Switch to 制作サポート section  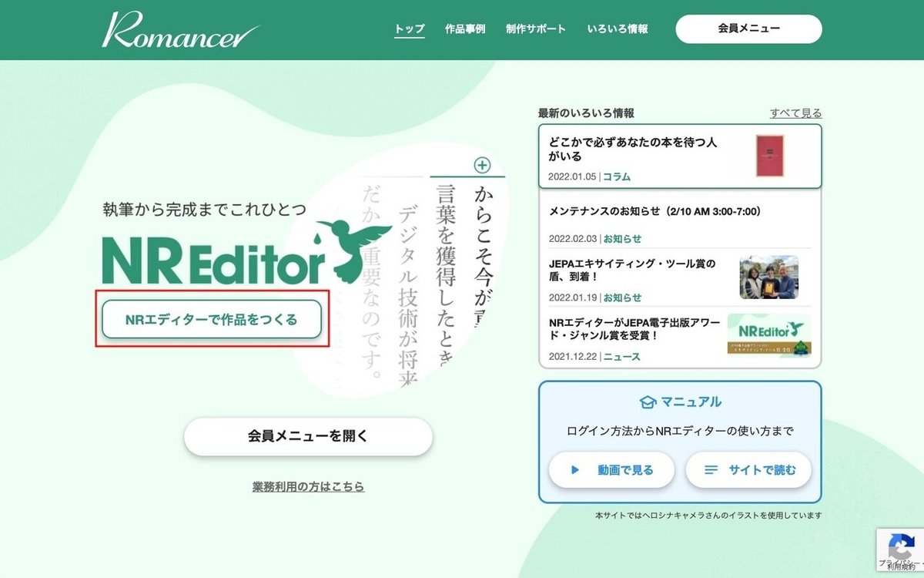pyautogui.click(x=537, y=28)
